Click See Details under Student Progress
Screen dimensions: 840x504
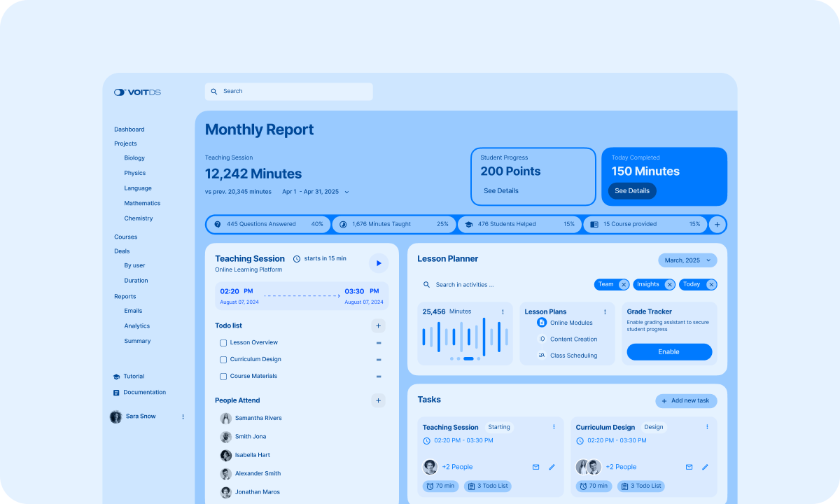pyautogui.click(x=501, y=190)
